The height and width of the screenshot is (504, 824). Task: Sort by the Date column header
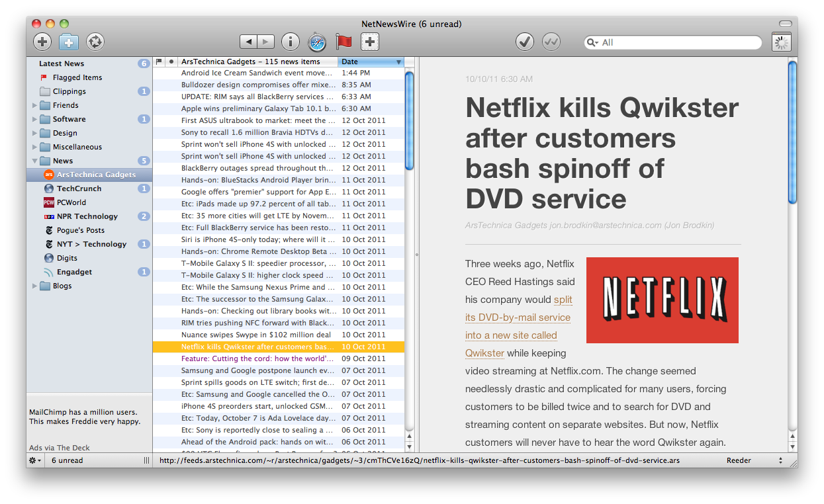click(371, 62)
